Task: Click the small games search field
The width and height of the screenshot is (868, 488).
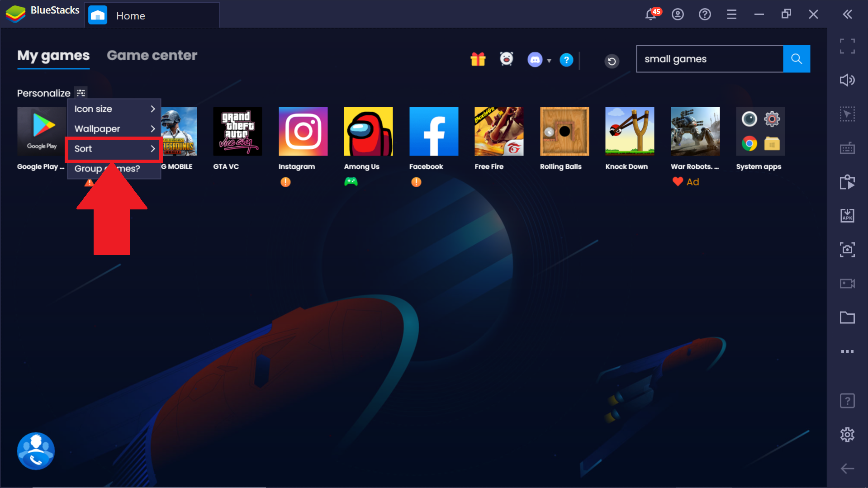Action: pos(710,59)
